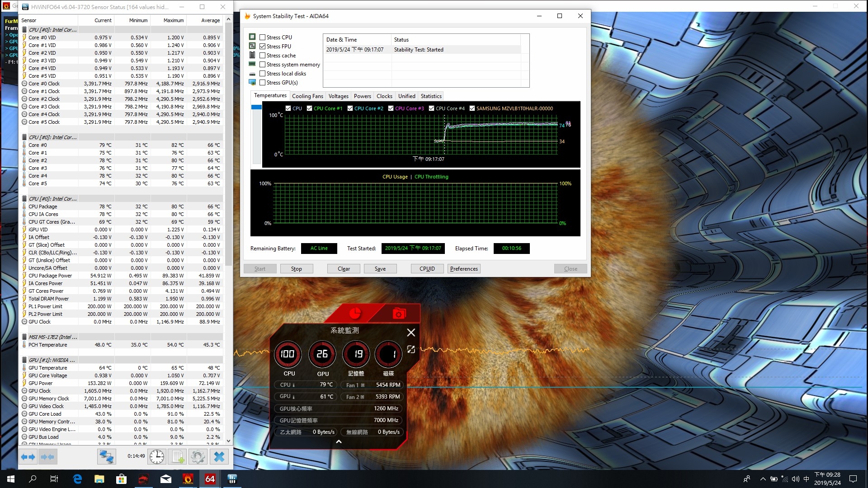Click the CPU usage gauge showing 100
The image size is (868, 488).
coord(288,354)
